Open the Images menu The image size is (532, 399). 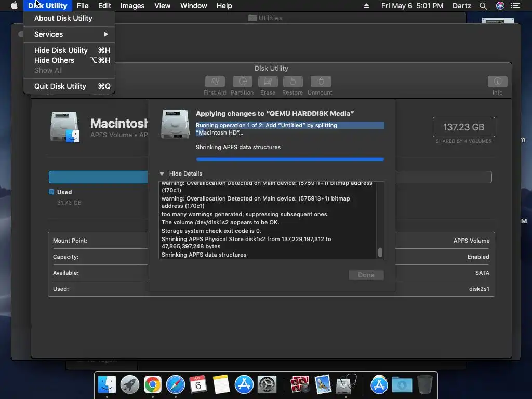[x=132, y=6]
